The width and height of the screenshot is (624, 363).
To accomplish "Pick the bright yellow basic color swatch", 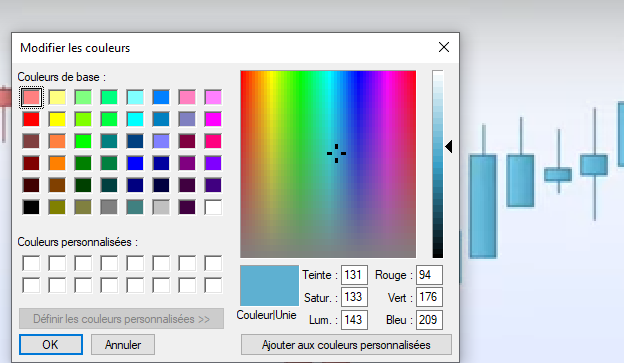I will tap(57, 119).
